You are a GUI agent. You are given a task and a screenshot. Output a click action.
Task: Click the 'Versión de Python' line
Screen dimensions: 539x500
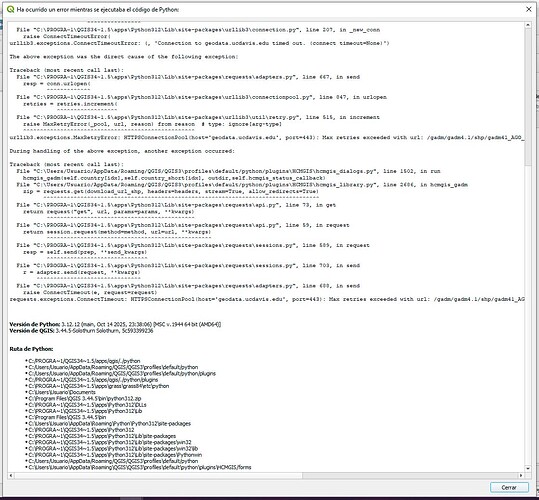115,324
